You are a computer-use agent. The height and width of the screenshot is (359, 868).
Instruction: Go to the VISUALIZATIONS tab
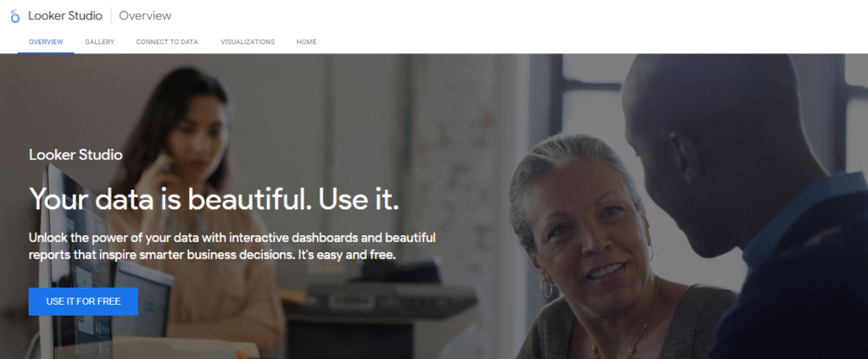pyautogui.click(x=248, y=42)
